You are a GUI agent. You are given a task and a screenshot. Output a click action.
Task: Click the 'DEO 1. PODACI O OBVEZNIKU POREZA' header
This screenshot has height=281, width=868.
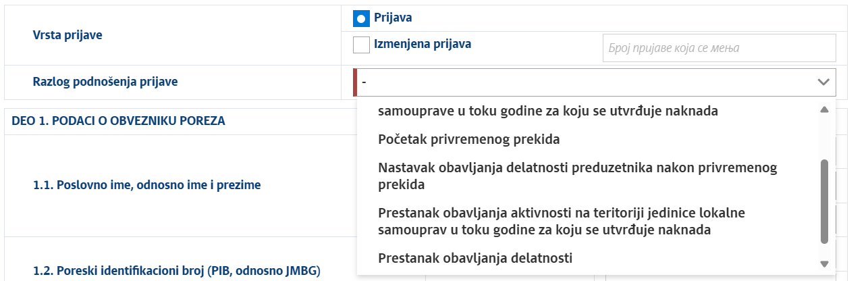(x=118, y=122)
